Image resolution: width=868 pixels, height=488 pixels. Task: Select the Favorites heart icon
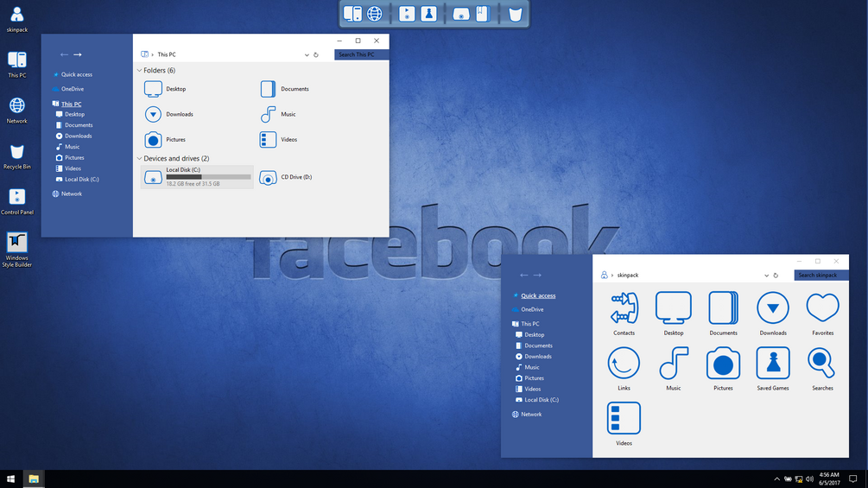pos(822,307)
